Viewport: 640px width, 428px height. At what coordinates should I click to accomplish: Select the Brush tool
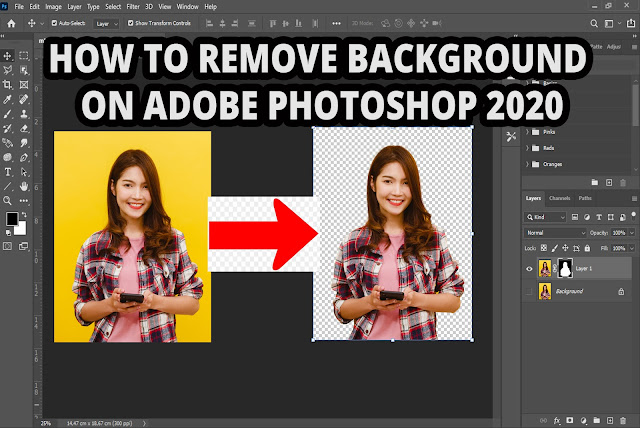tap(7, 114)
